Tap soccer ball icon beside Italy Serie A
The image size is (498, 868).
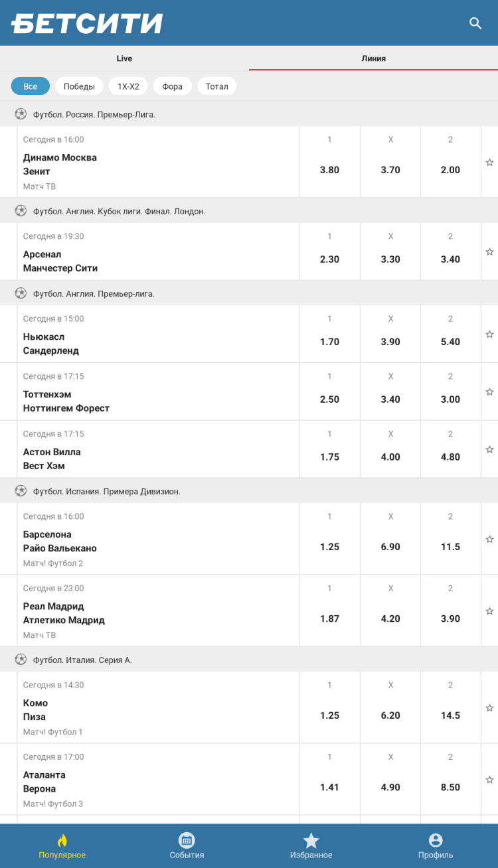point(21,660)
